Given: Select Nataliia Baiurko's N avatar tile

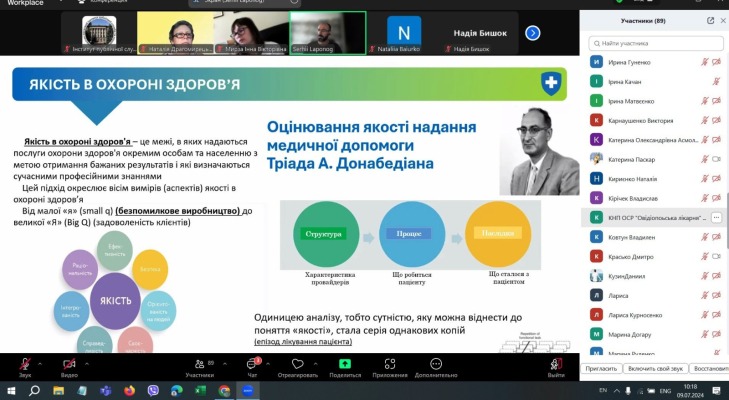Looking at the screenshot, I should [404, 33].
